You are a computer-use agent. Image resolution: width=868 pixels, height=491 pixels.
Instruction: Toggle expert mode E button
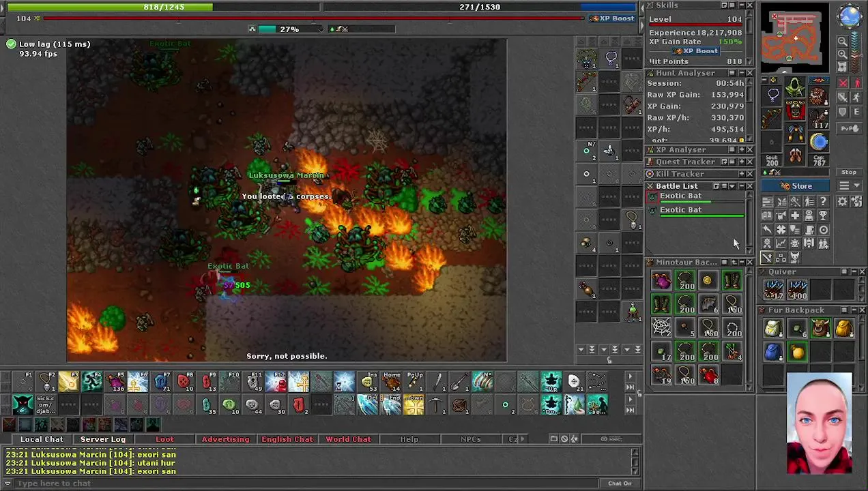point(856,111)
